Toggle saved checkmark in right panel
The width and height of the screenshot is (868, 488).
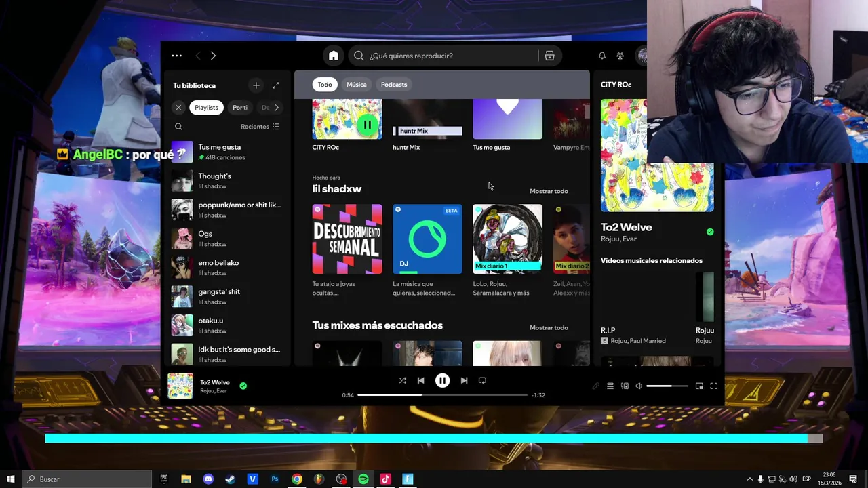710,232
